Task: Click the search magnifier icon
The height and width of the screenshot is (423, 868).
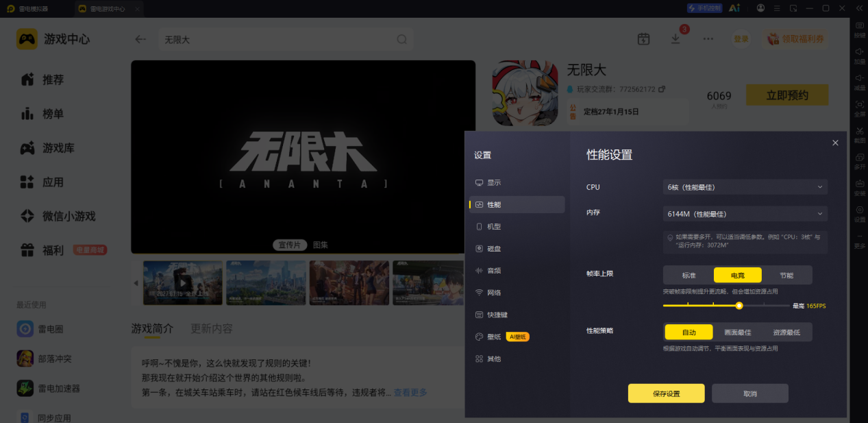Action: tap(402, 39)
